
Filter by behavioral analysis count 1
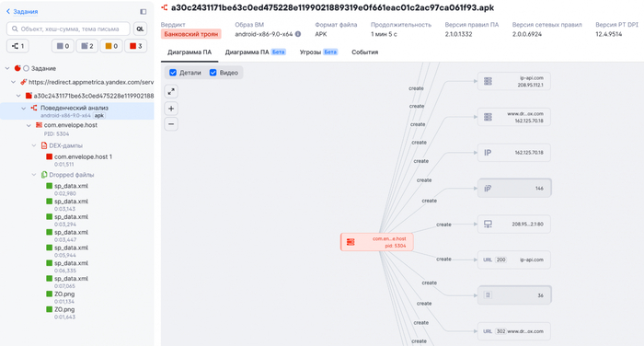[x=17, y=46]
